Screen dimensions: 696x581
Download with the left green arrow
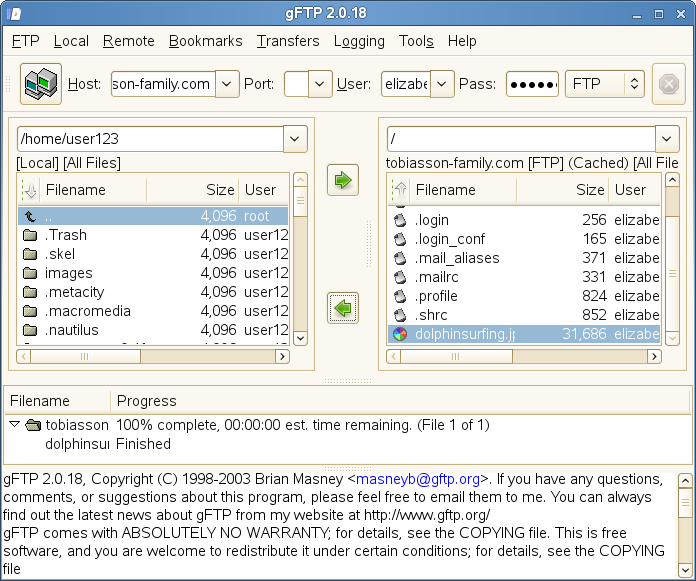pos(343,308)
